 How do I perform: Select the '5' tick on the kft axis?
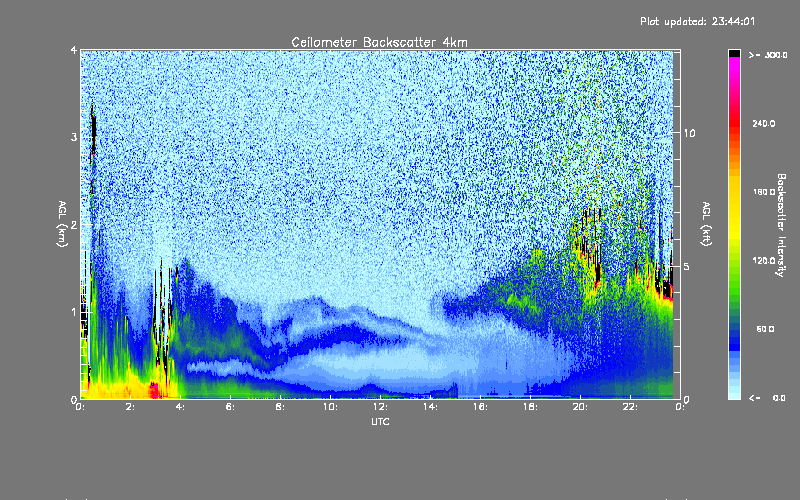(686, 266)
